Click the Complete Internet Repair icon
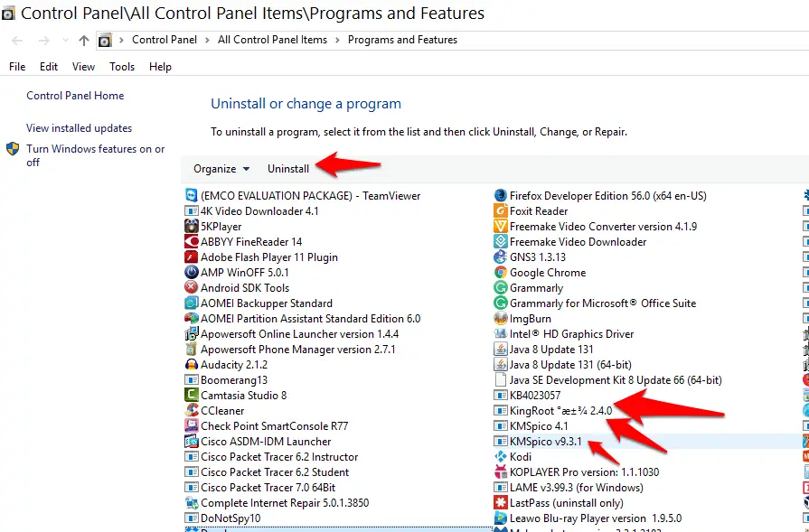The image size is (809, 532). click(x=192, y=502)
